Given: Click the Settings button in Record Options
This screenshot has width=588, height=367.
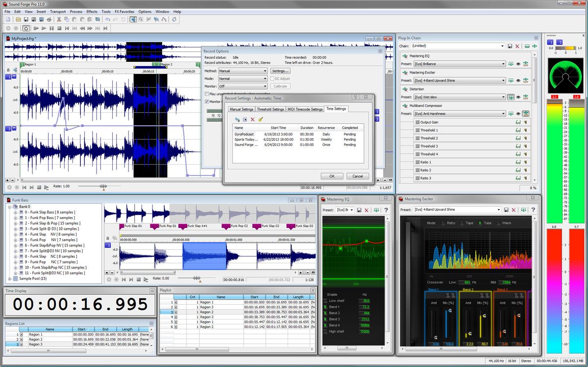Looking at the screenshot, I should click(280, 71).
